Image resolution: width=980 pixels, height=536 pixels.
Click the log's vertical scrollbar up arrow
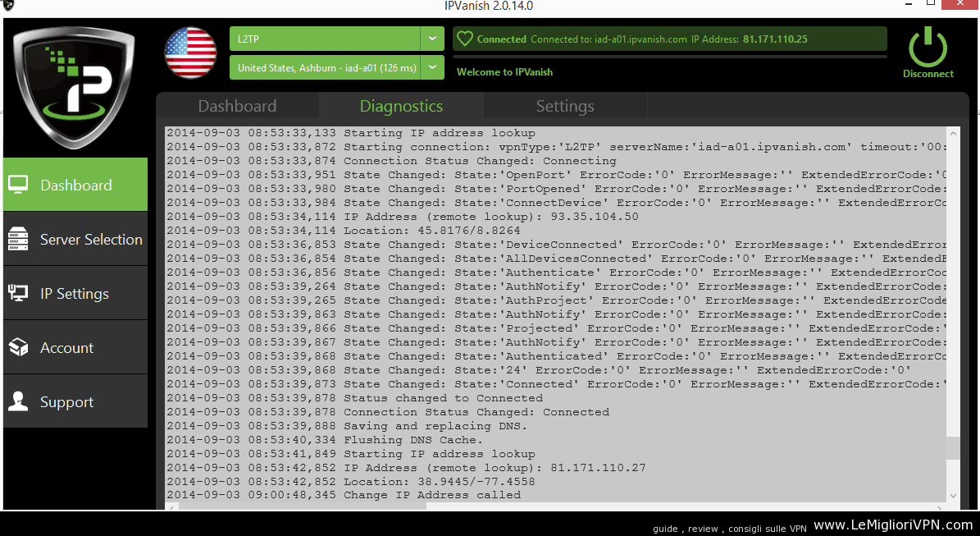(952, 133)
